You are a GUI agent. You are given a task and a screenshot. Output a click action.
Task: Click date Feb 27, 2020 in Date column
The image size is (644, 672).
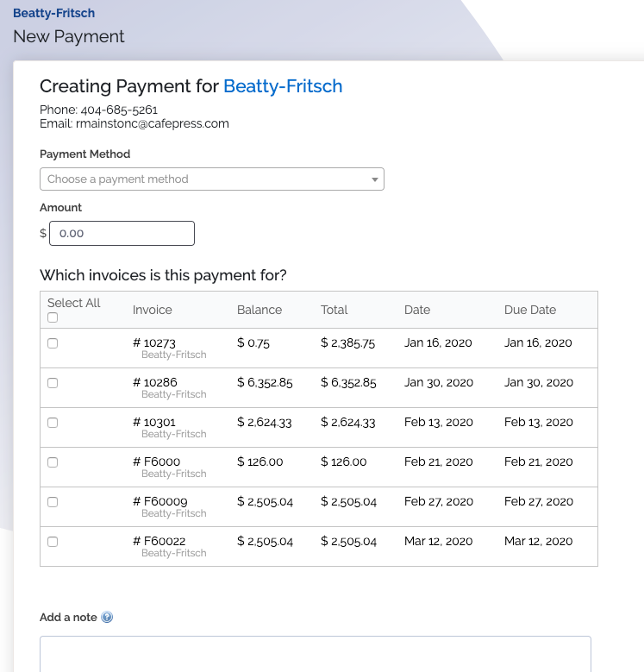coord(439,501)
